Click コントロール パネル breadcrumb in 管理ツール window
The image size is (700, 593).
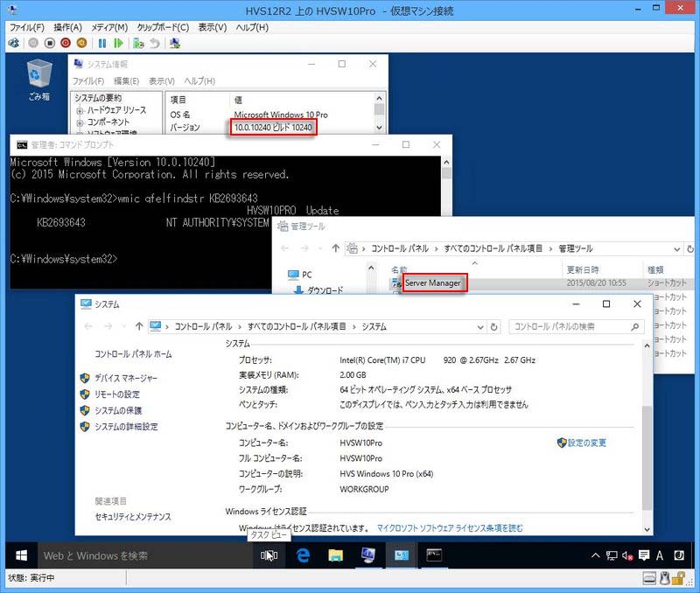pyautogui.click(x=400, y=248)
